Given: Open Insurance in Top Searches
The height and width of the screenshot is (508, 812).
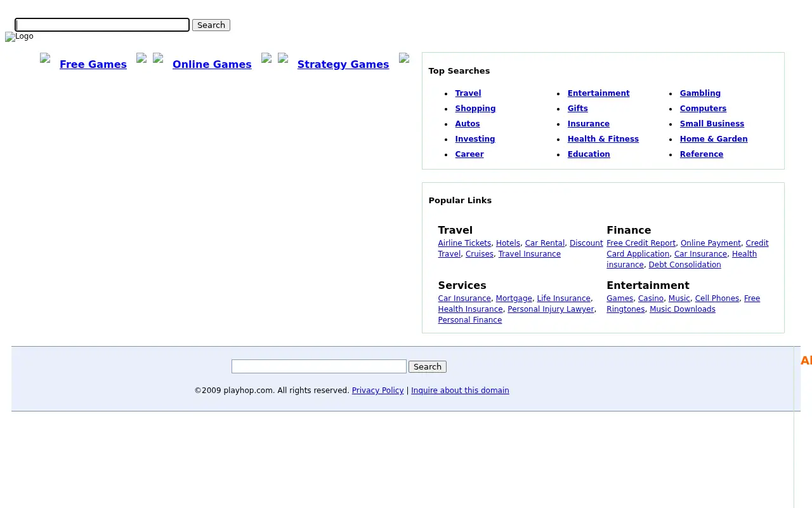Looking at the screenshot, I should pyautogui.click(x=589, y=124).
